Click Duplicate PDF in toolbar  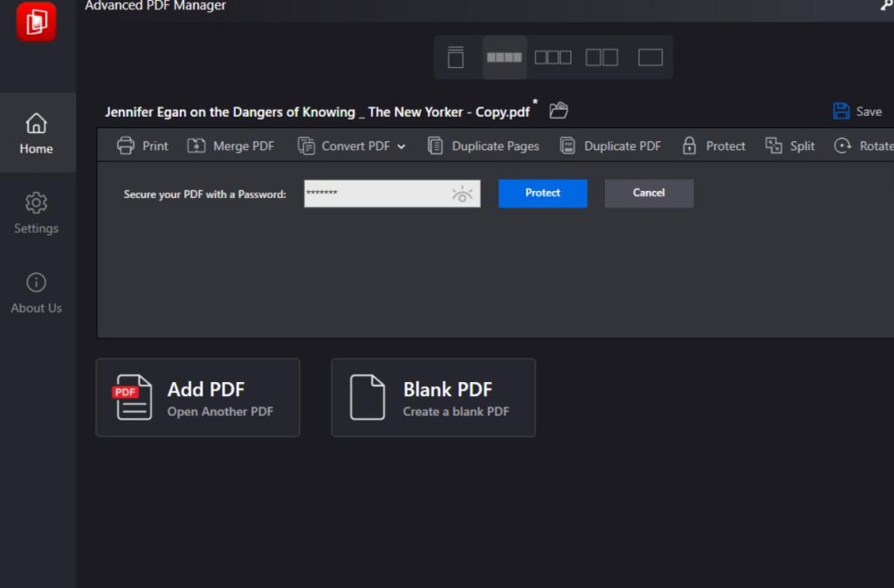(610, 146)
